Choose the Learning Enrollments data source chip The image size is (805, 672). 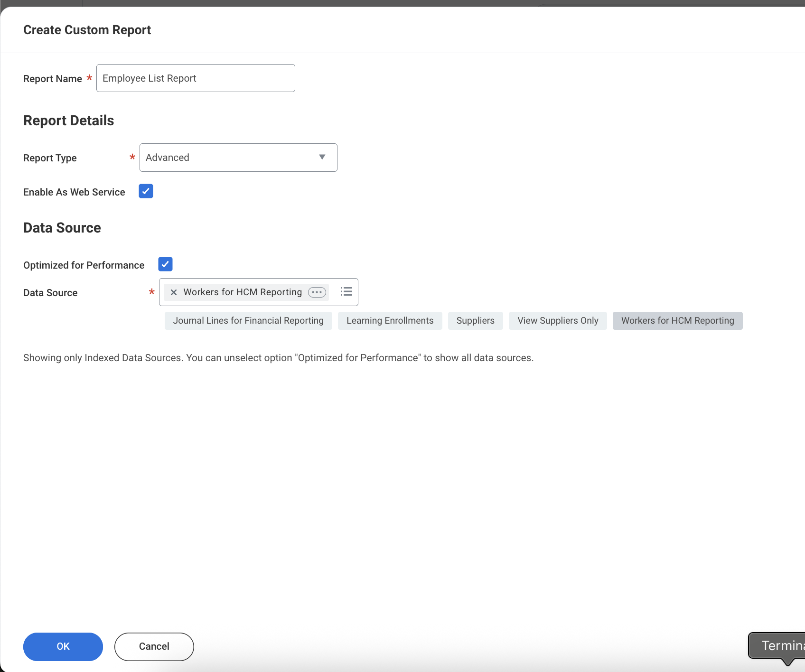[x=390, y=321]
